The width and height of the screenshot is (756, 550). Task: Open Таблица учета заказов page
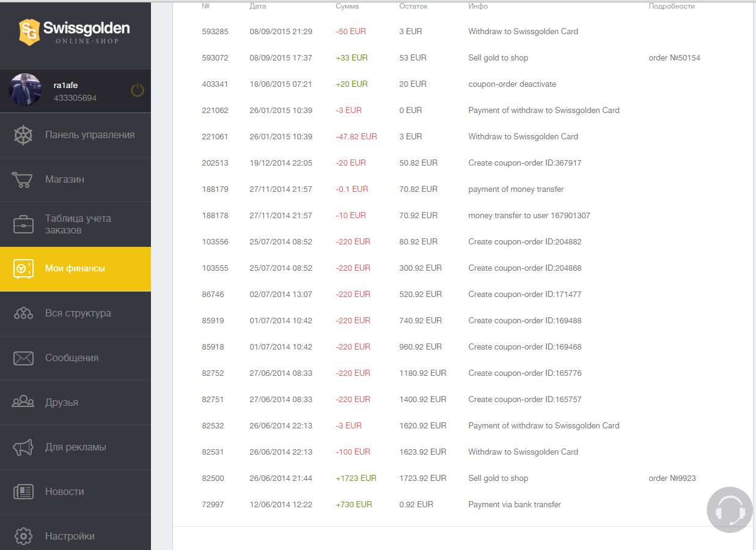click(x=78, y=224)
